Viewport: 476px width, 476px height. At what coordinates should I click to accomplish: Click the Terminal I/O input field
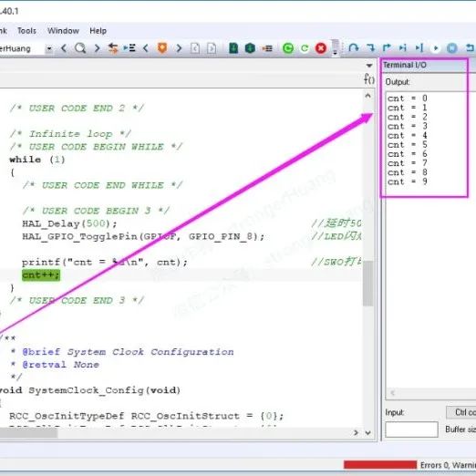(411, 429)
